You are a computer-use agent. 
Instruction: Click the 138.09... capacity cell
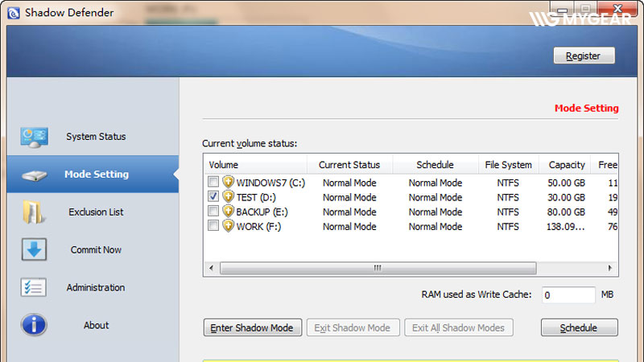point(565,227)
